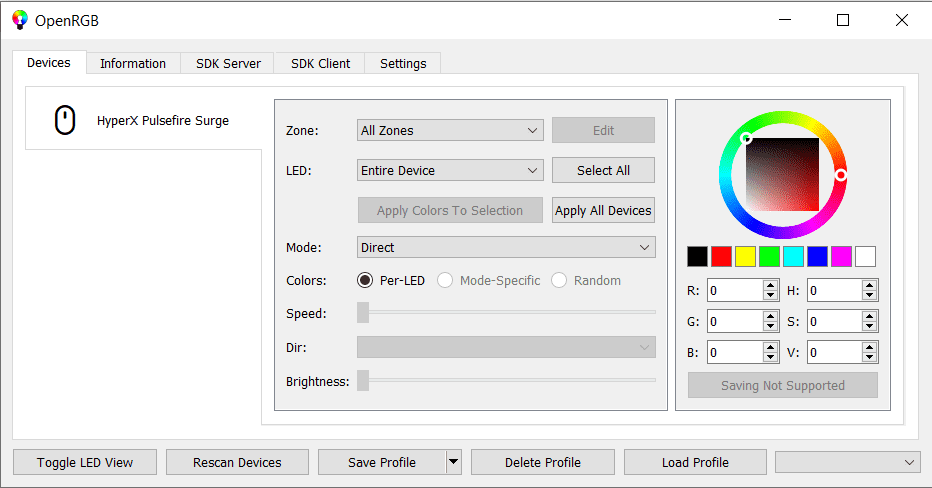Screen dimensions: 932x488
Task: Maximize the OpenRGB window
Action: pyautogui.click(x=843, y=20)
